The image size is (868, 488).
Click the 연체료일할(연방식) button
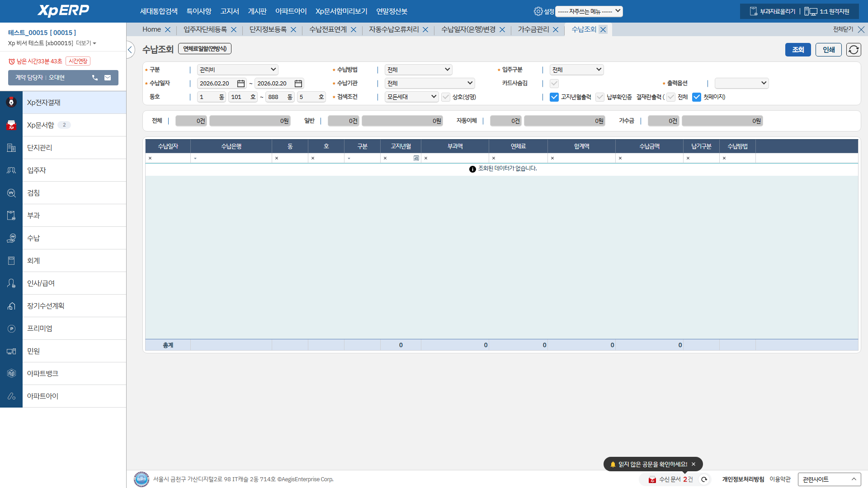[x=205, y=49]
